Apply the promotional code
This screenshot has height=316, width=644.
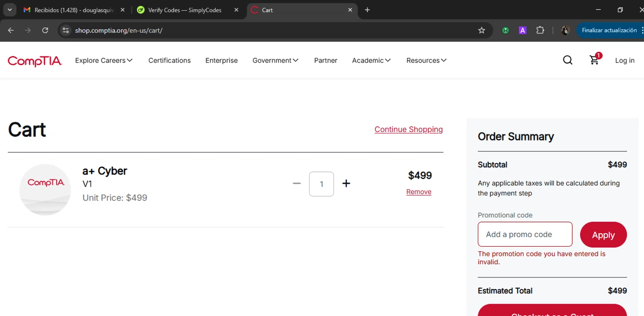603,235
